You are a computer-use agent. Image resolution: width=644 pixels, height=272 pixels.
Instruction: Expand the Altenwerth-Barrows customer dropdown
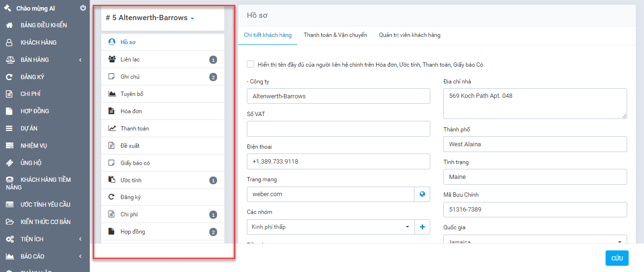192,18
